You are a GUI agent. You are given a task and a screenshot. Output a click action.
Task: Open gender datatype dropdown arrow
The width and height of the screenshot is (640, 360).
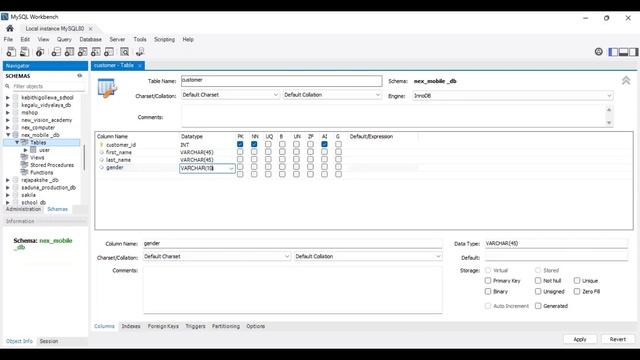(231, 168)
